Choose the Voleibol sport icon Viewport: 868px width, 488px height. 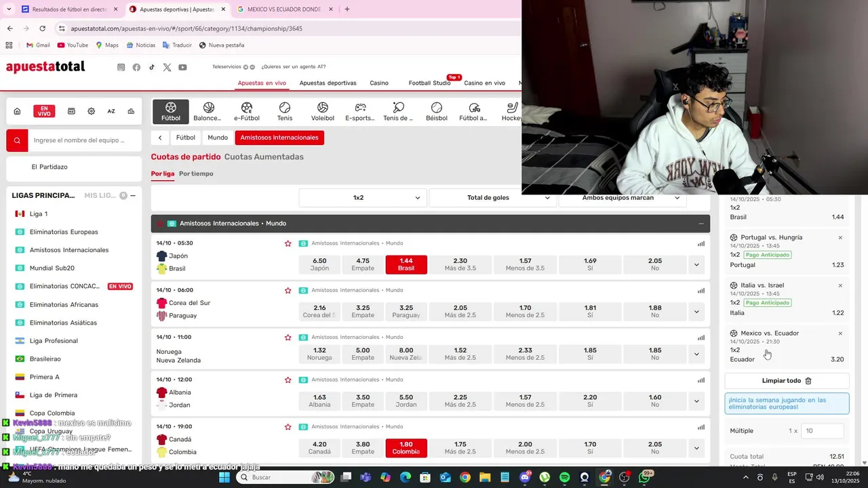pos(323,112)
